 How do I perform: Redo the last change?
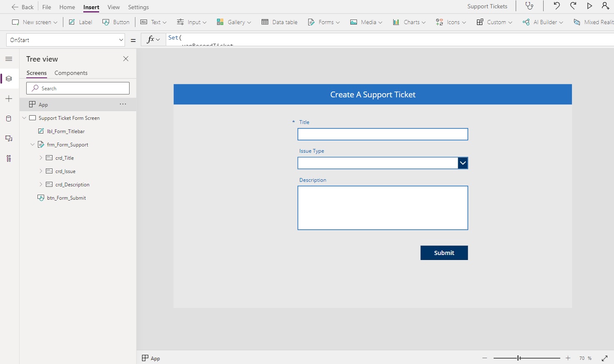pos(573,6)
